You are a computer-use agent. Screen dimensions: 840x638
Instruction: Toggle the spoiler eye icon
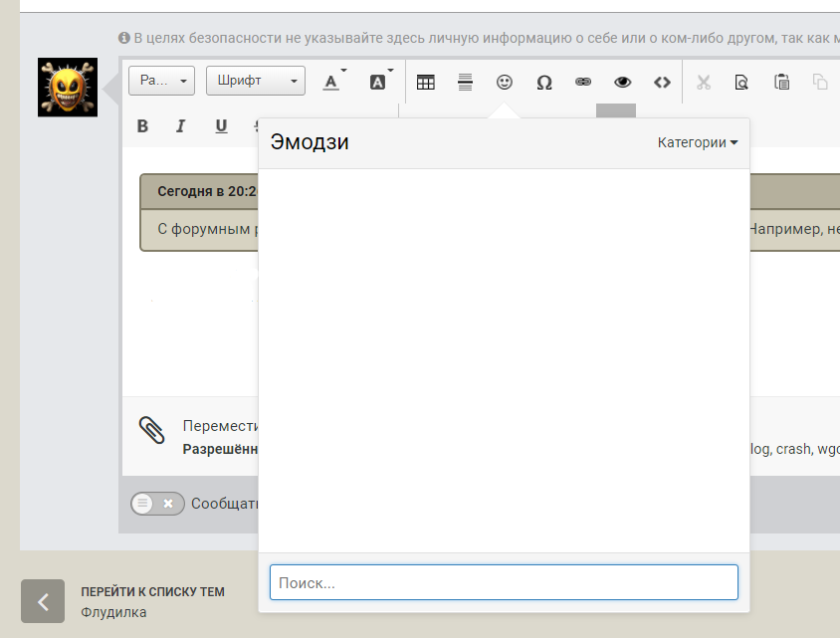pos(623,83)
